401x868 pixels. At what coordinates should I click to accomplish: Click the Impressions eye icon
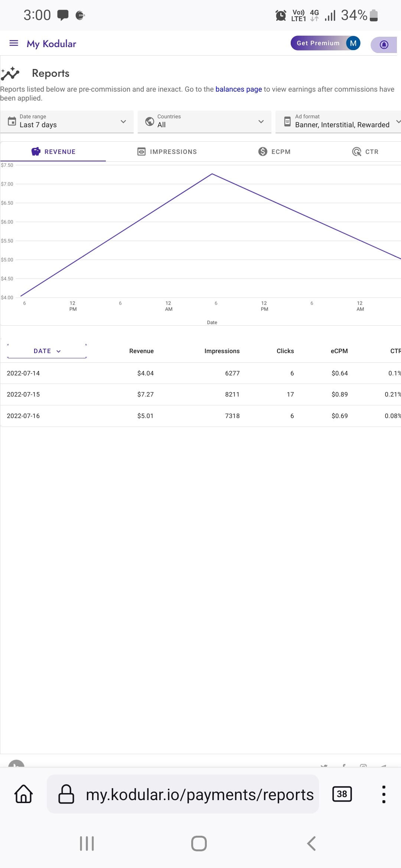[x=141, y=151]
